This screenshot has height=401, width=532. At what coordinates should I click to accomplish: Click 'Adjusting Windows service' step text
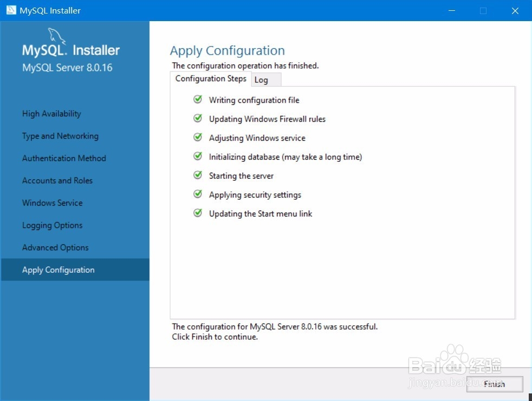257,138
